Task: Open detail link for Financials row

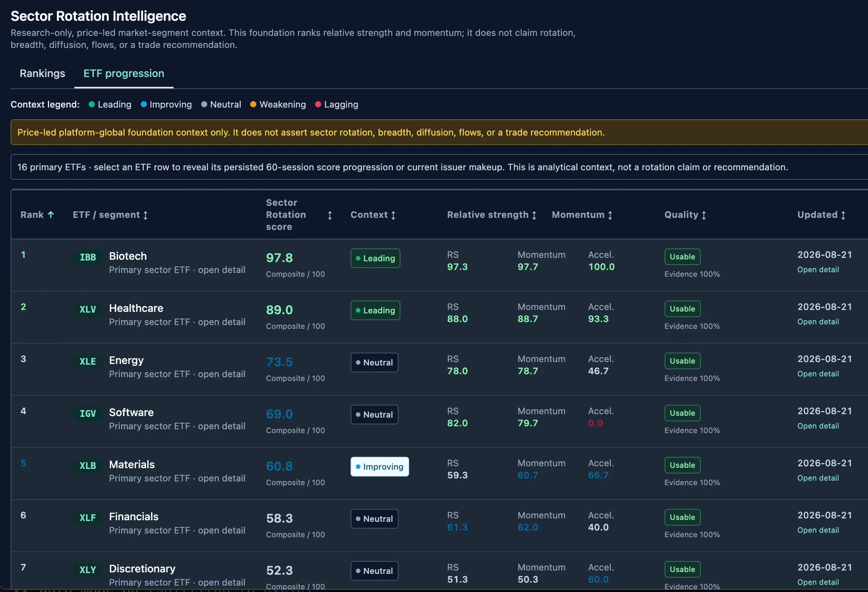Action: pos(818,530)
